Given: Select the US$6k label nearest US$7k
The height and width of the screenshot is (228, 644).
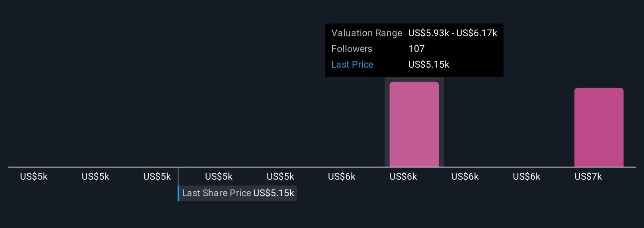Looking at the screenshot, I should pyautogui.click(x=526, y=176).
